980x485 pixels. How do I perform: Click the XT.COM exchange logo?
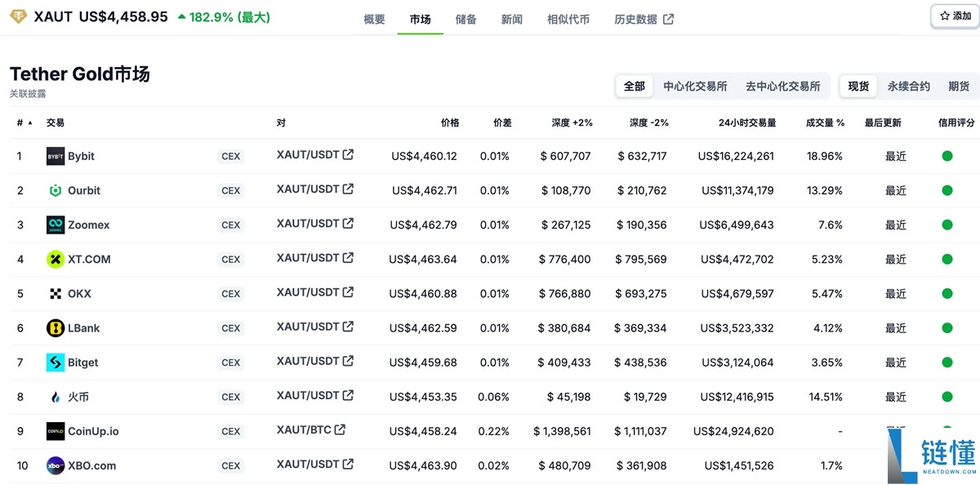(x=55, y=259)
